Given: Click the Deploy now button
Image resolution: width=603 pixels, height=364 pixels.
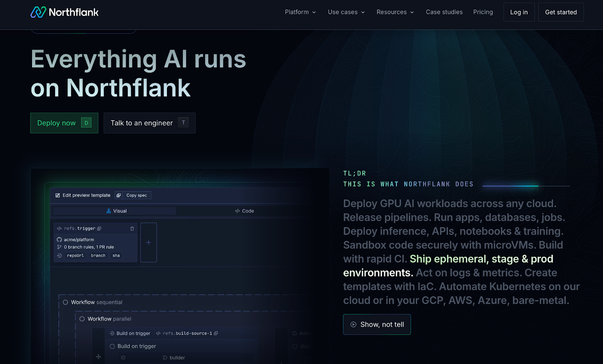Looking at the screenshot, I should click(x=64, y=123).
